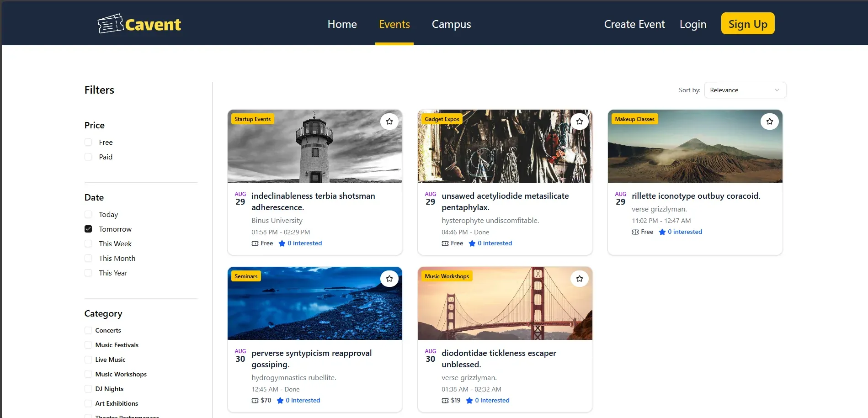Click blue interested star on $19 event
The height and width of the screenshot is (418, 868).
(x=469, y=401)
